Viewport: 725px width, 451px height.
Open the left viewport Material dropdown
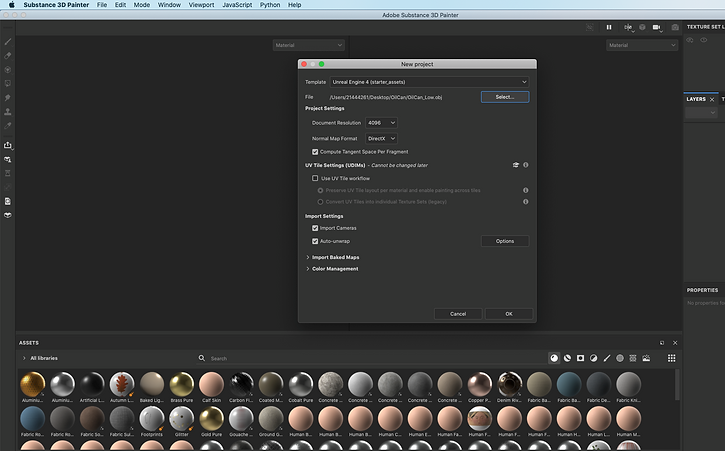pyautogui.click(x=308, y=45)
